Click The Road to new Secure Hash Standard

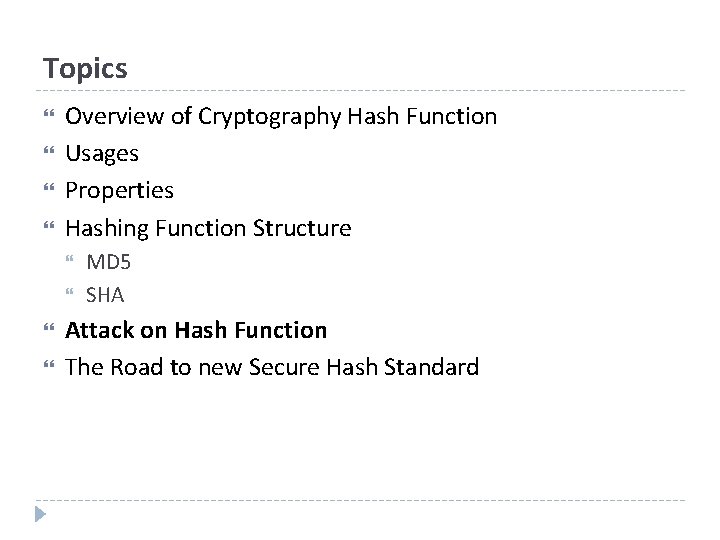(x=272, y=367)
